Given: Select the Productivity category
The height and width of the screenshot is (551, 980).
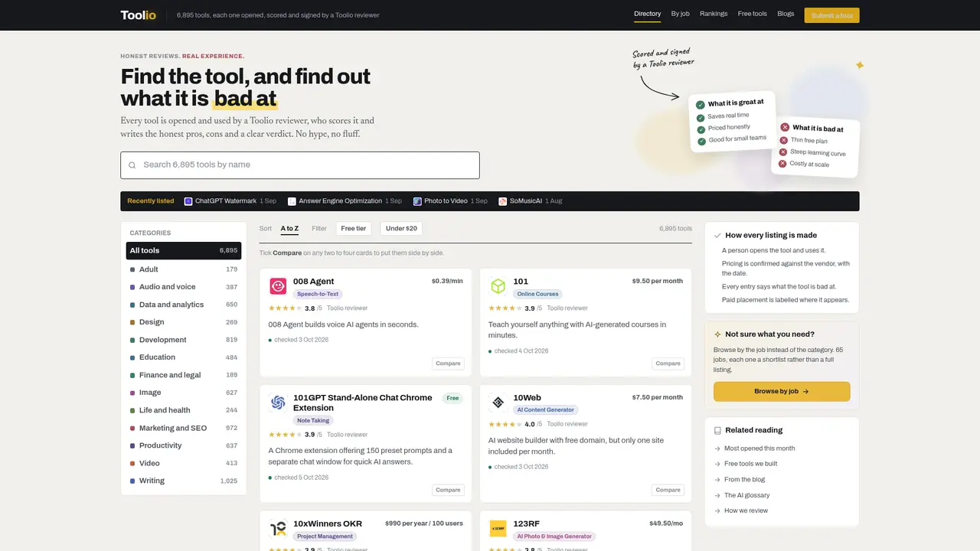Looking at the screenshot, I should tap(184, 445).
